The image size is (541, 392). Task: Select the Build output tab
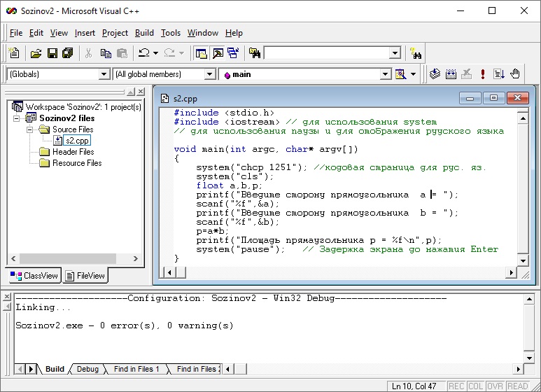tap(55, 369)
